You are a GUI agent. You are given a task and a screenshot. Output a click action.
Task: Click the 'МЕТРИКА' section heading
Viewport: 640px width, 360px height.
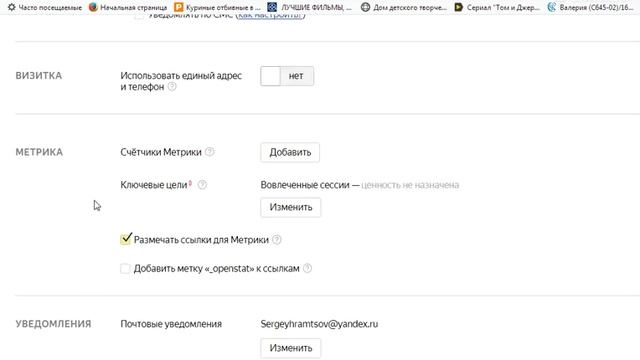point(39,152)
